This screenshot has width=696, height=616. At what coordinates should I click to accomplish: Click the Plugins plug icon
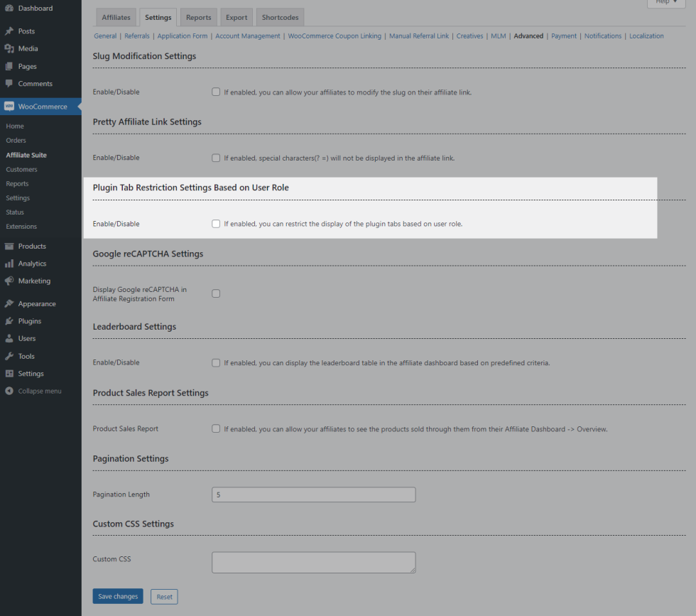[9, 321]
